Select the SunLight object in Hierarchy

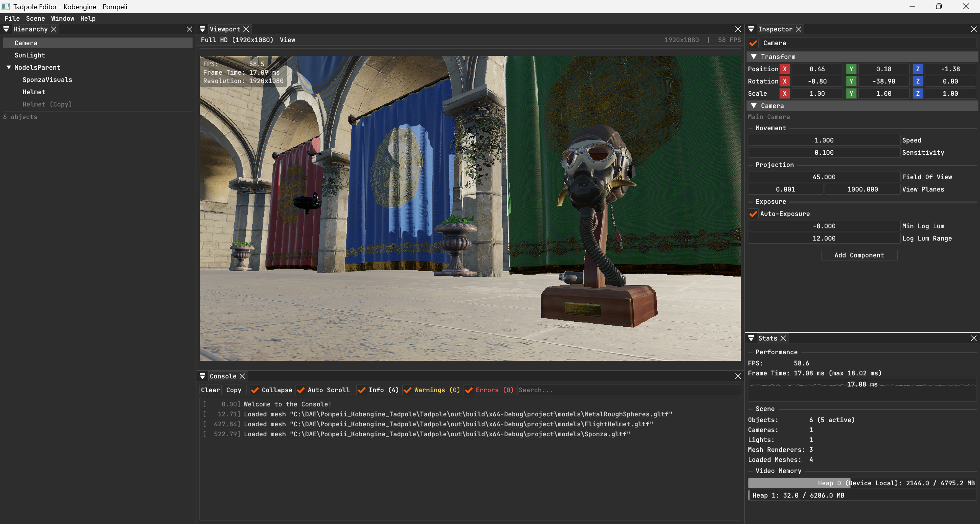[x=98, y=55]
